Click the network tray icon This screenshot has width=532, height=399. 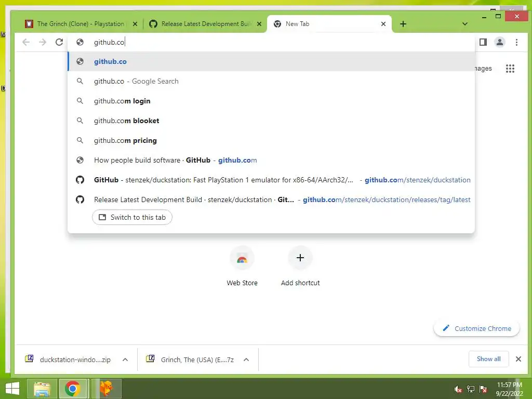471,389
